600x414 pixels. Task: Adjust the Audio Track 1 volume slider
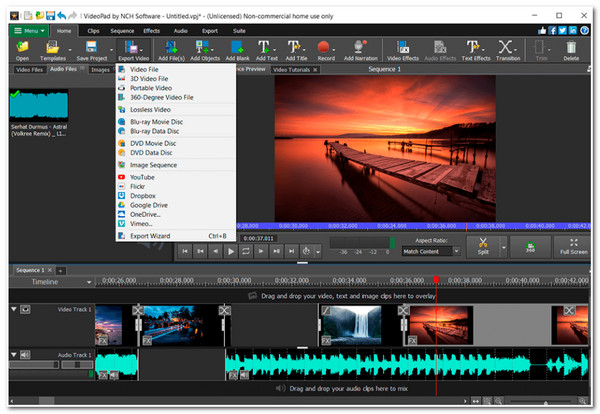point(34,365)
